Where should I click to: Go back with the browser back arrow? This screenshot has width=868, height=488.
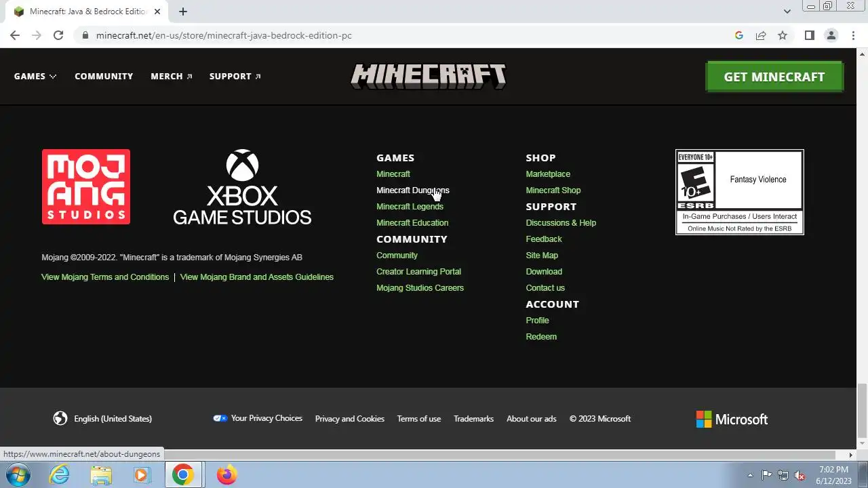pos(15,35)
